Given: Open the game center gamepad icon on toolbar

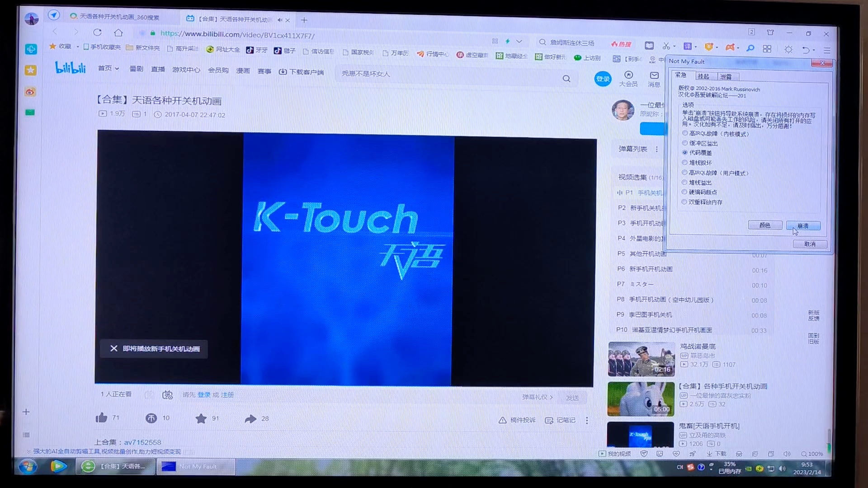Looking at the screenshot, I should [x=730, y=47].
